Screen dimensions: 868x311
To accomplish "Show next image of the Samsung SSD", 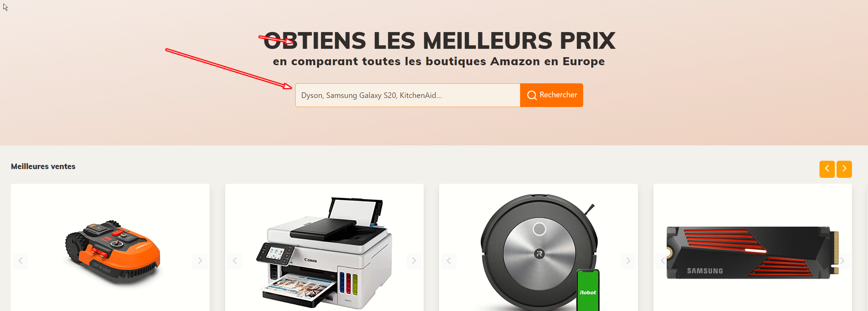I will 842,261.
